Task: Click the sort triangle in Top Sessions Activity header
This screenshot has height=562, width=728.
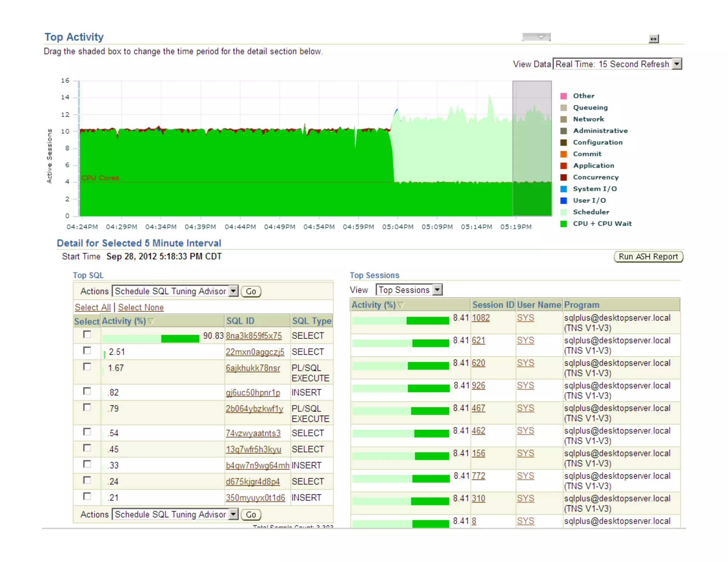Action: click(401, 305)
